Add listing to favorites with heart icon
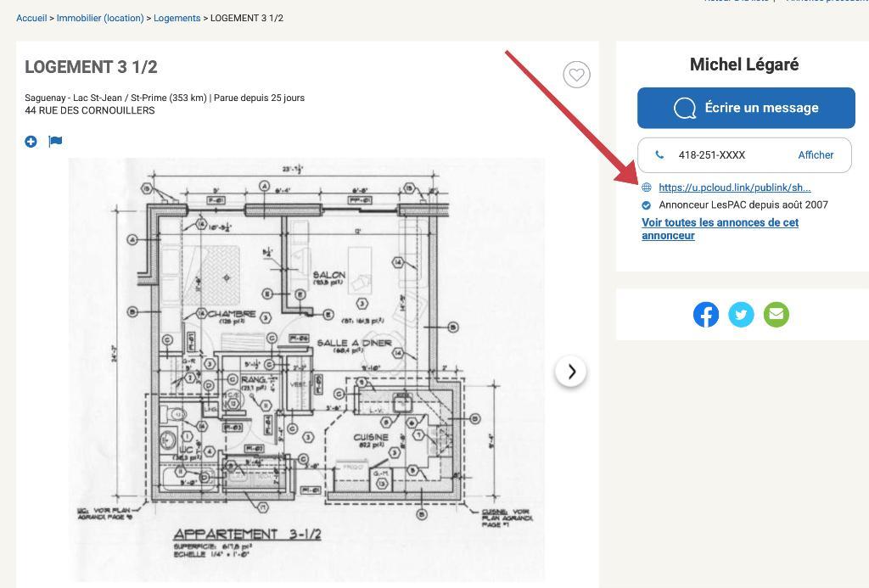Screen dimensions: 869x588 tap(576, 75)
